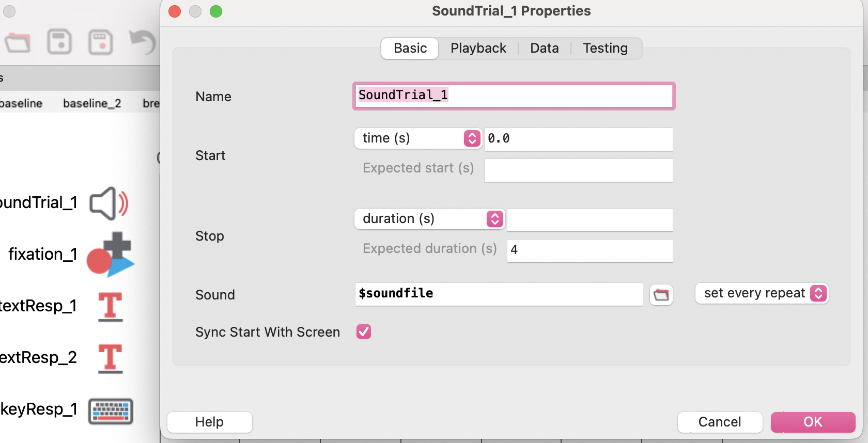The image size is (868, 443).
Task: Switch to the Playback tab
Action: [x=478, y=49]
